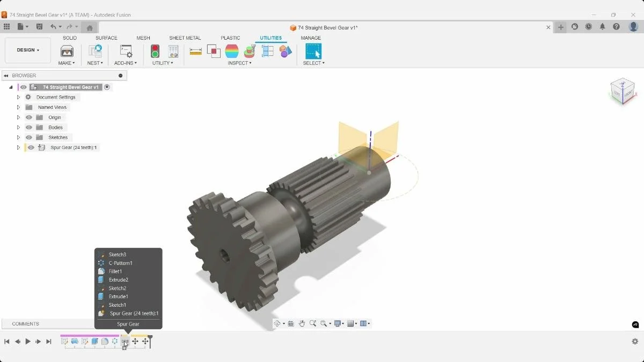This screenshot has height=362, width=644.
Task: Open the Viewports layout dropdown
Action: click(x=365, y=323)
